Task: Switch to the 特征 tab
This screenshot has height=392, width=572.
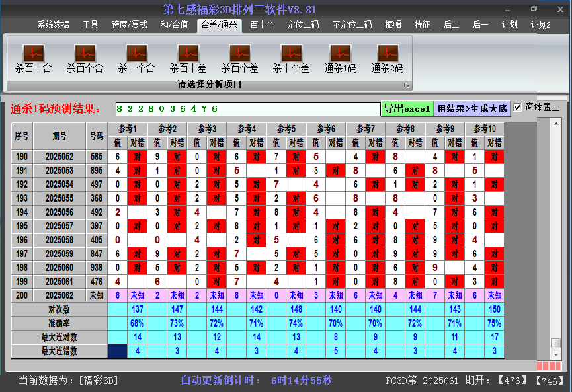Action: tap(422, 25)
